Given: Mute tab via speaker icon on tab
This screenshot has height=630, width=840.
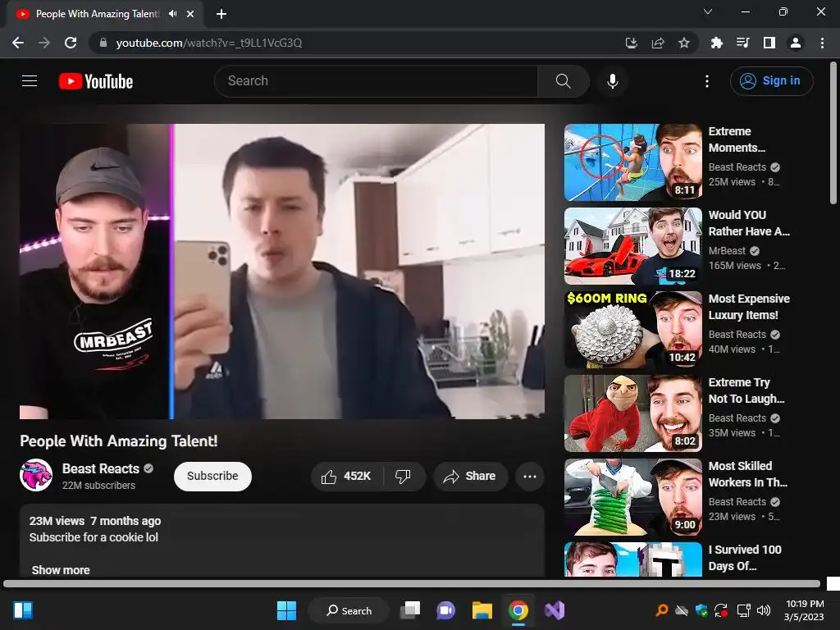Looking at the screenshot, I should 172,14.
